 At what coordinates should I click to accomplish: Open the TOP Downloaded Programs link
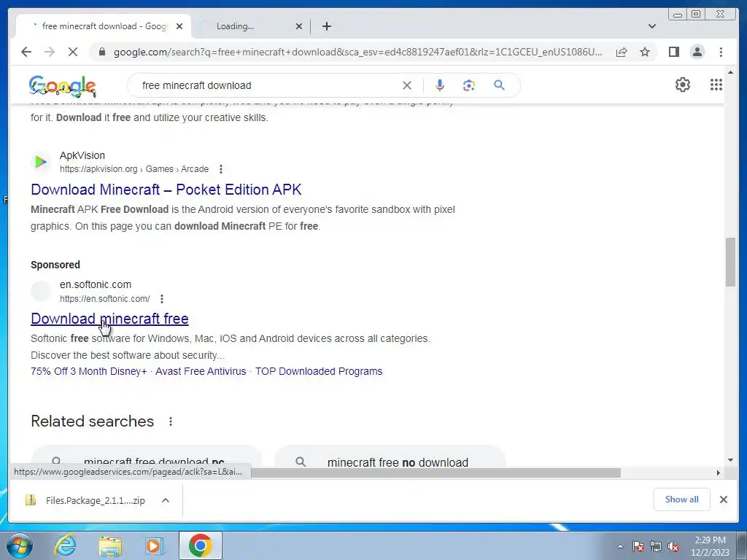[x=319, y=371]
